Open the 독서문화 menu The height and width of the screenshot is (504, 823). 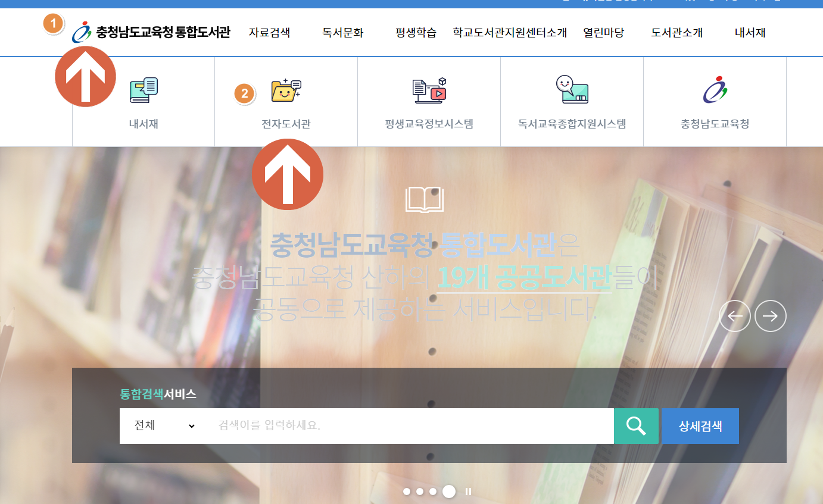[x=342, y=33]
